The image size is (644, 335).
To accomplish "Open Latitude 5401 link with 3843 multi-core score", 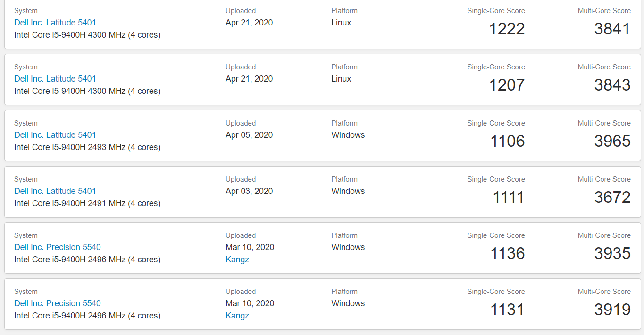I will click(55, 79).
